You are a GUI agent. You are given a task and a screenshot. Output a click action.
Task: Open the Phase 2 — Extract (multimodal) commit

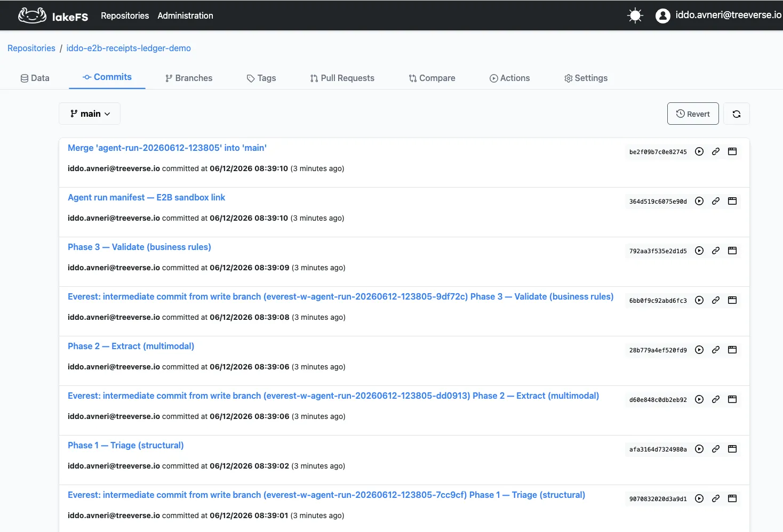click(x=131, y=346)
